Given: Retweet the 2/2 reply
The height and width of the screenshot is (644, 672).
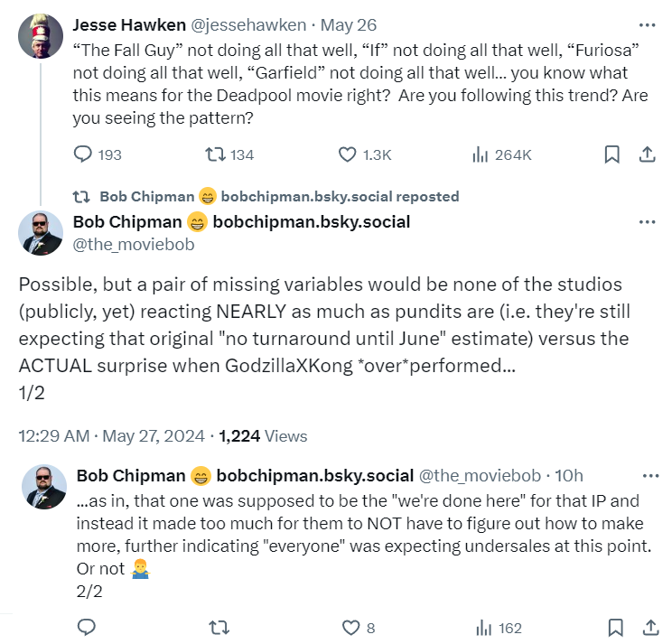Looking at the screenshot, I should click(x=219, y=627).
